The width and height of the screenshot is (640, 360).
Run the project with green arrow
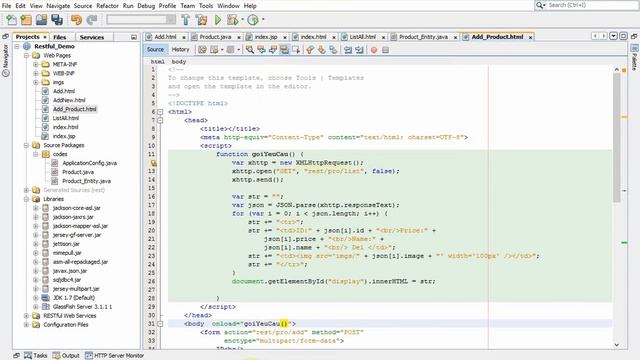coord(218,20)
